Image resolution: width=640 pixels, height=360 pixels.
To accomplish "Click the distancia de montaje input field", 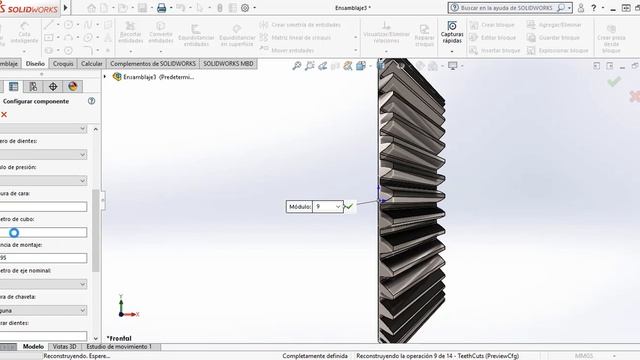I will (x=43, y=258).
